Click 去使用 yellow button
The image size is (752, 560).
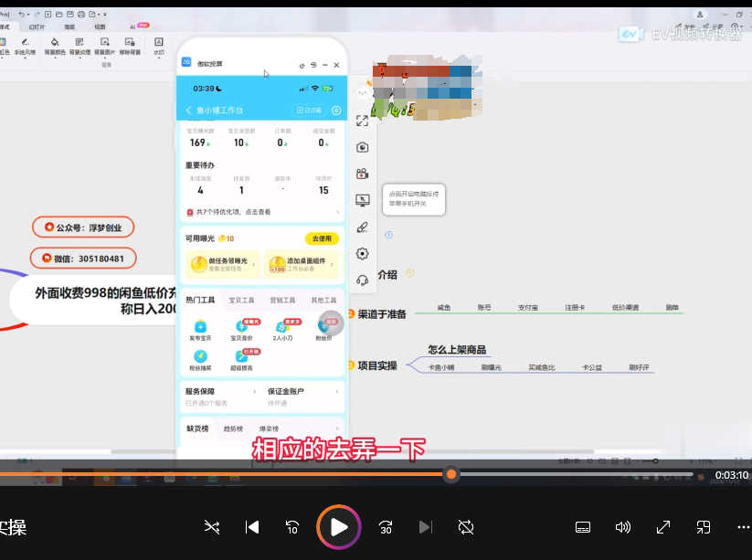click(x=322, y=238)
